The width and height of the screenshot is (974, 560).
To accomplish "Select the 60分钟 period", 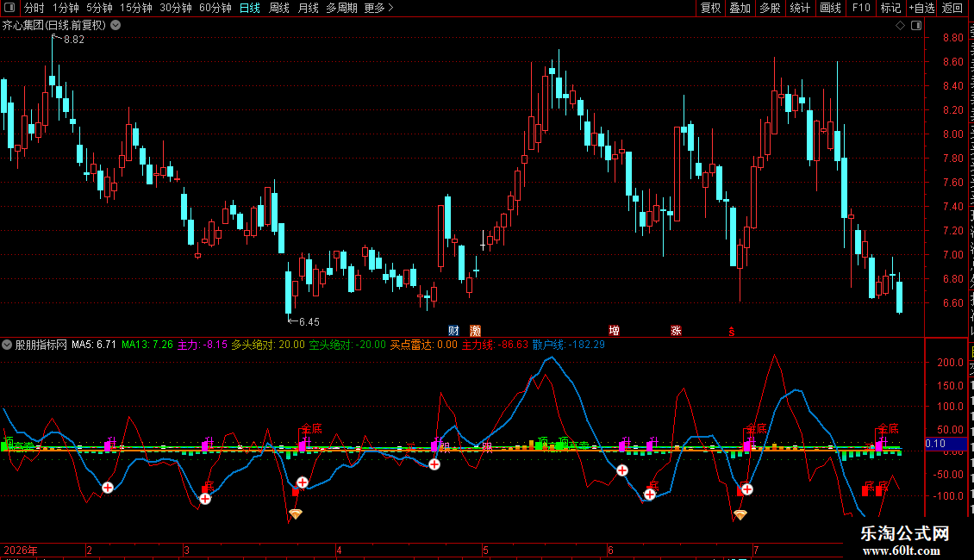I will tap(215, 8).
